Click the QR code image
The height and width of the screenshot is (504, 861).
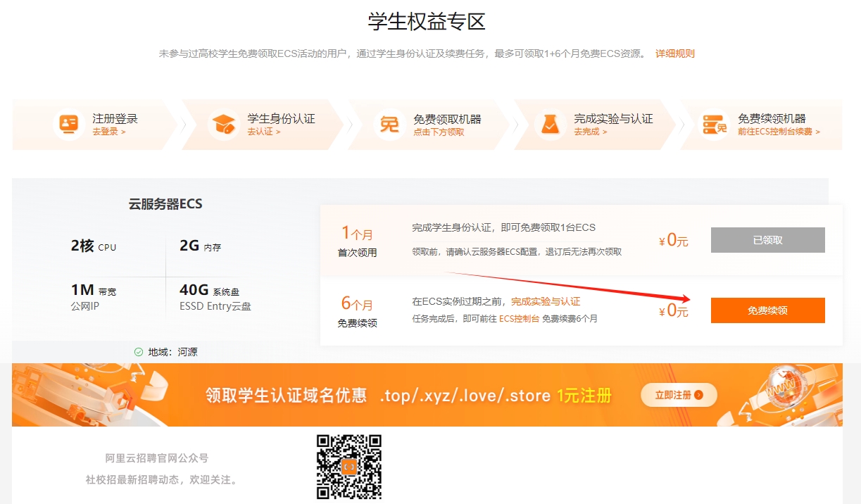coord(348,467)
